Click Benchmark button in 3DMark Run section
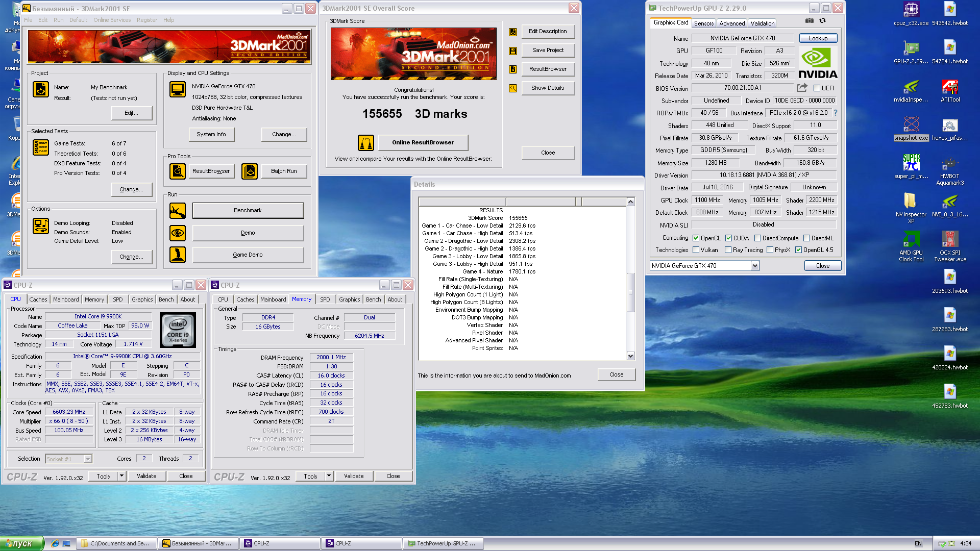The image size is (980, 551). (248, 211)
